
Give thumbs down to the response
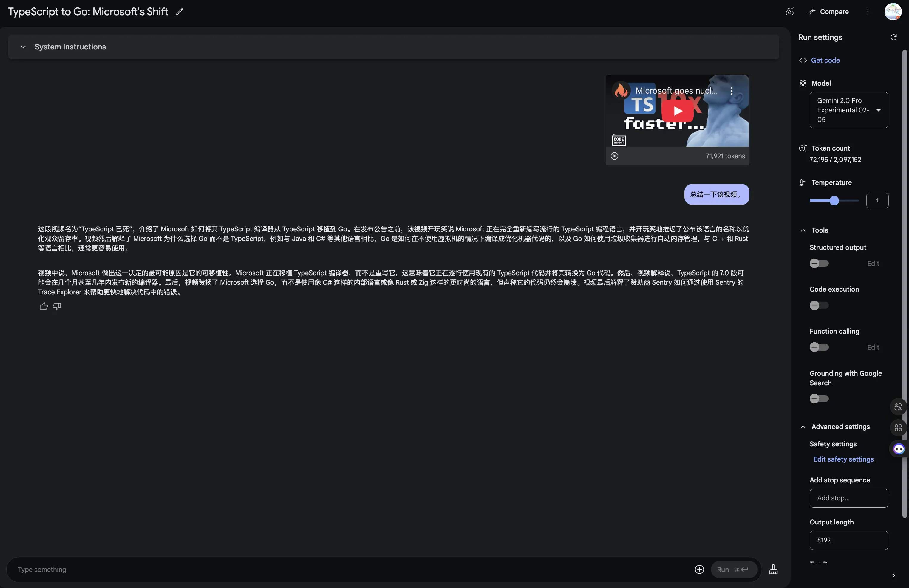coord(57,307)
